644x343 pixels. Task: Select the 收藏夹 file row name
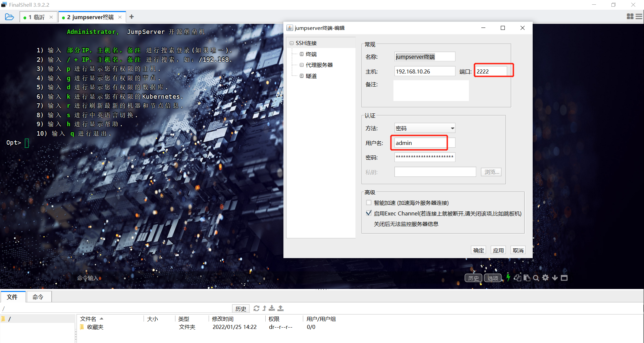point(95,327)
